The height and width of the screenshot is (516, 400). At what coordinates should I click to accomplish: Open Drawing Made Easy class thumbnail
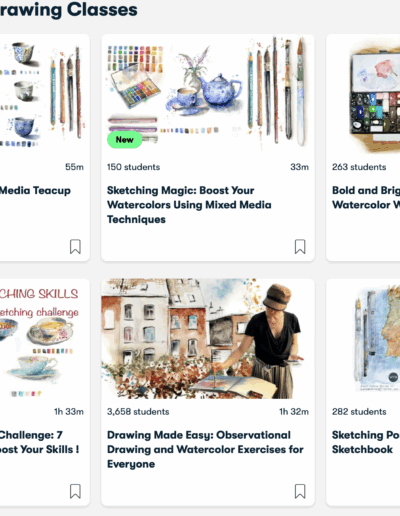(x=208, y=339)
